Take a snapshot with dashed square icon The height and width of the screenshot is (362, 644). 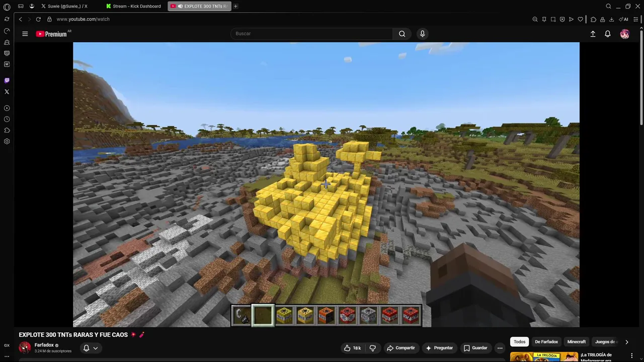[x=553, y=19]
